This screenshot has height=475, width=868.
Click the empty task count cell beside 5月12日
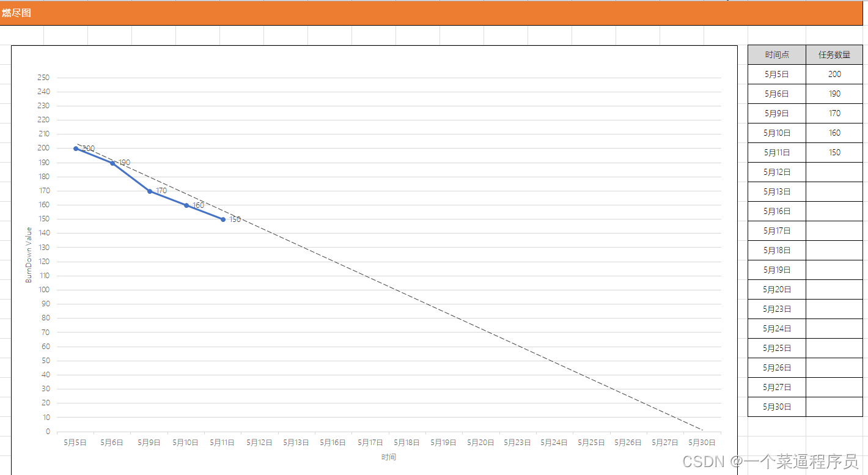pos(834,172)
